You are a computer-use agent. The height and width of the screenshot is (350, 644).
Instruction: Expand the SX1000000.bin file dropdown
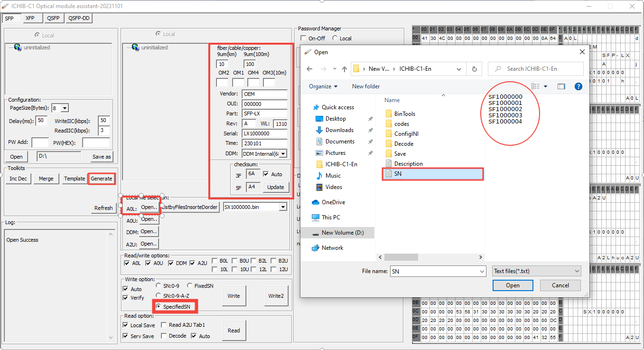(282, 207)
